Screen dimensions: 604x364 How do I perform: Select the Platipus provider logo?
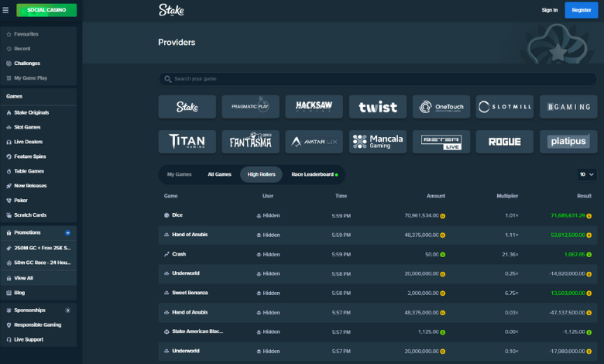(568, 142)
